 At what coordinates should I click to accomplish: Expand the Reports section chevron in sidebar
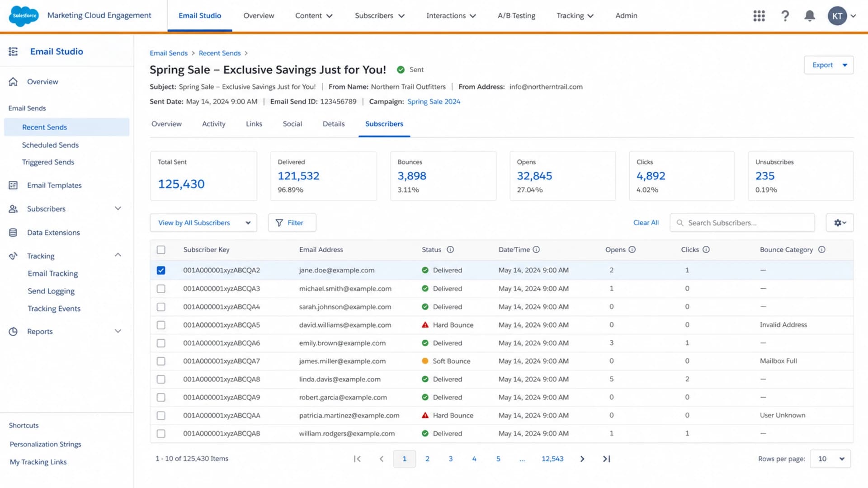point(118,331)
